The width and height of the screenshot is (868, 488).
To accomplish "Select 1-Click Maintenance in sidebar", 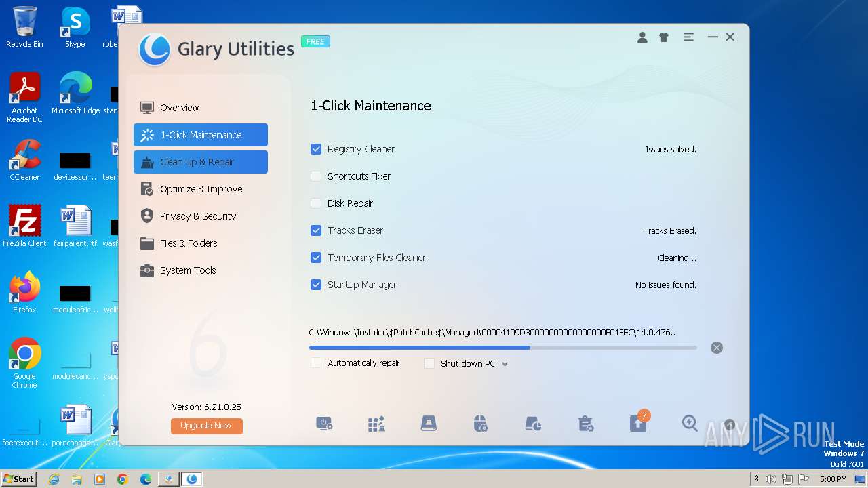I will [201, 135].
